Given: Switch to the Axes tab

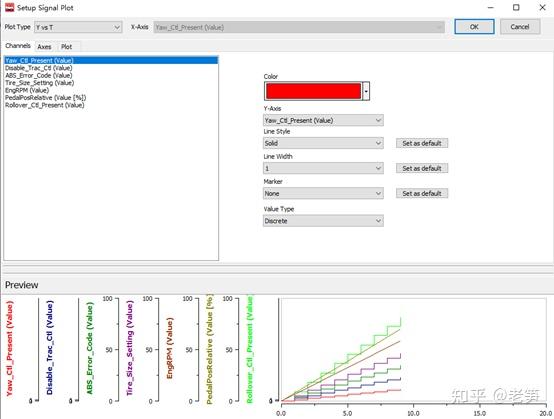Looking at the screenshot, I should pyautogui.click(x=44, y=47).
